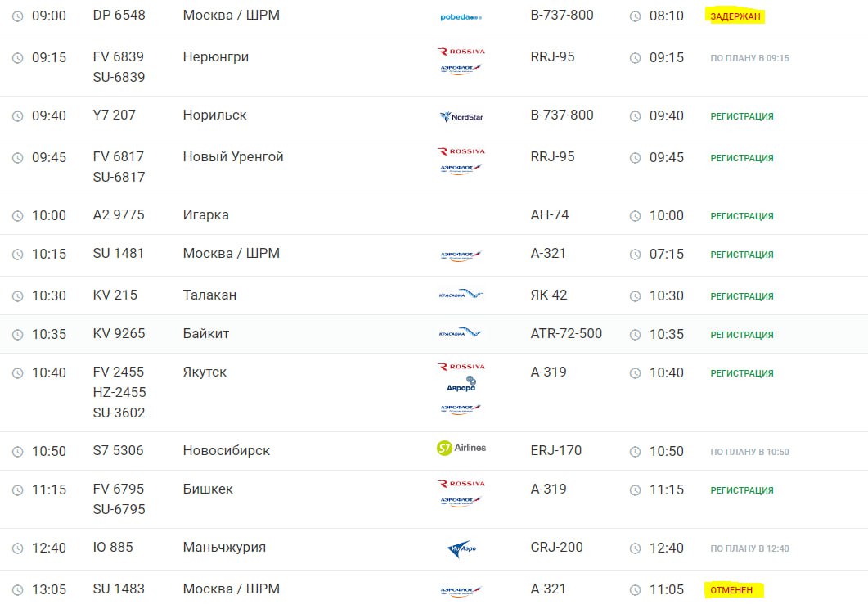This screenshot has width=868, height=609.
Task: Click clock icon left of 09:00 departure
Action: pos(17,16)
